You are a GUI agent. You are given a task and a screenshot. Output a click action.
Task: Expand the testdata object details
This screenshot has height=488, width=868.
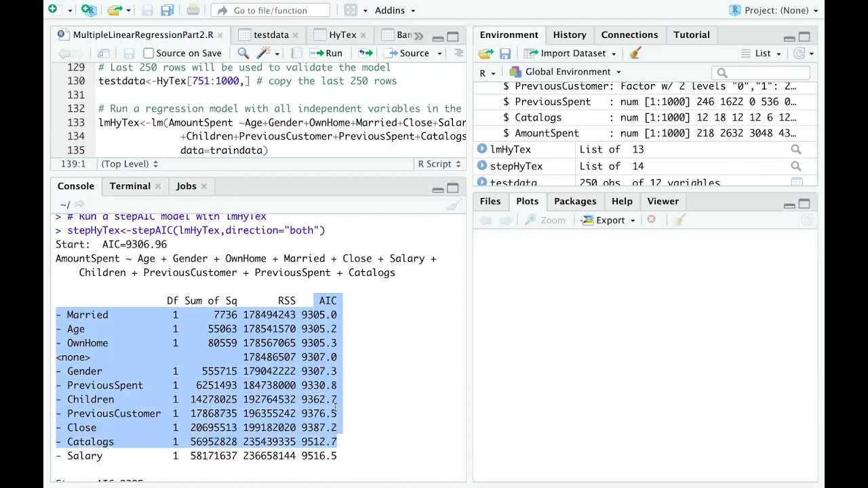click(x=481, y=182)
